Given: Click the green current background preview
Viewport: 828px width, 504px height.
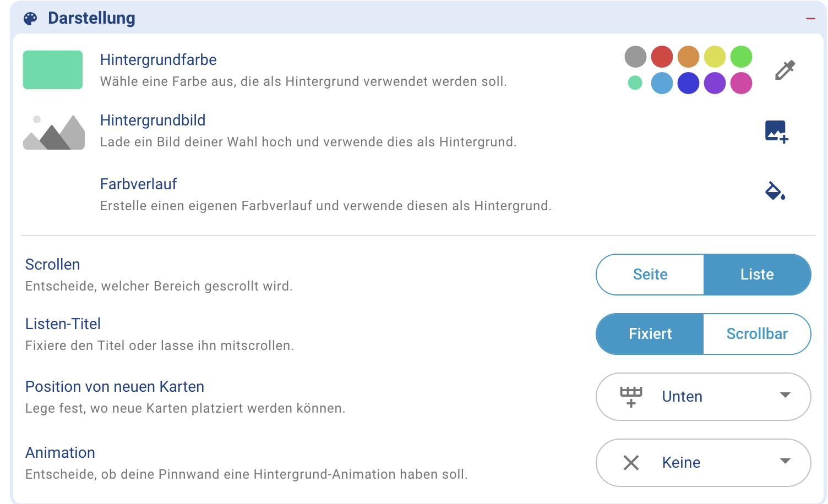Looking at the screenshot, I should [53, 70].
